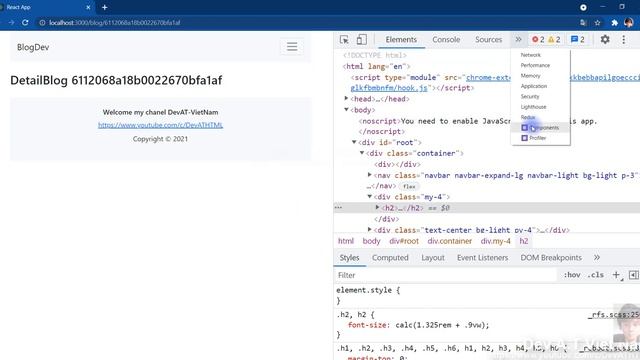Viewport: 640px width, 360px height.
Task: Collapse the body element node
Action: pos(346,109)
